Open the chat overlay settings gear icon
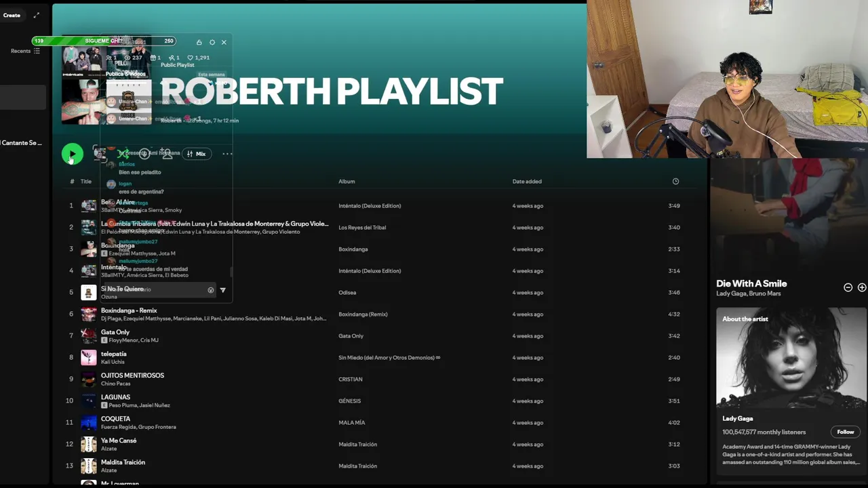Screen dimensions: 868x488 (x=212, y=42)
